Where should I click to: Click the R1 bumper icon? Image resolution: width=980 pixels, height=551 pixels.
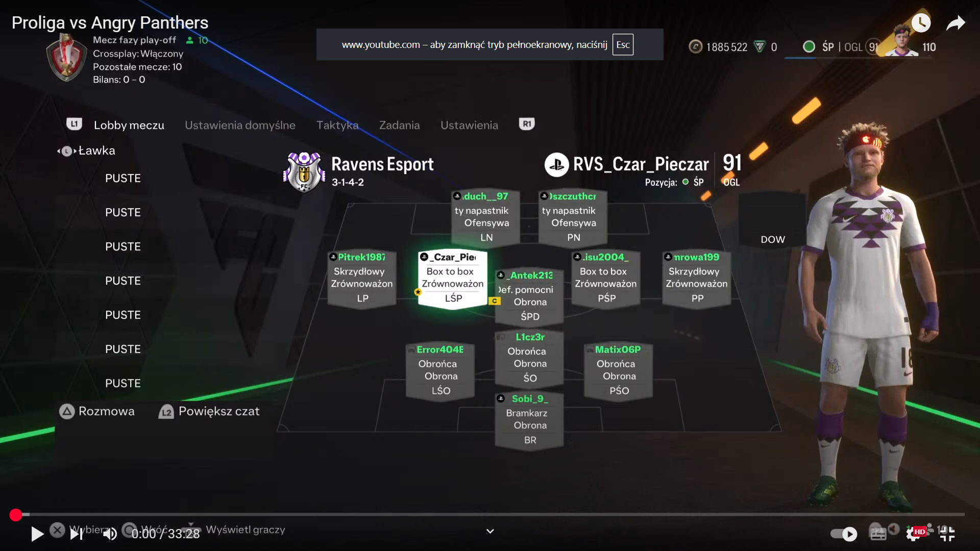(527, 124)
